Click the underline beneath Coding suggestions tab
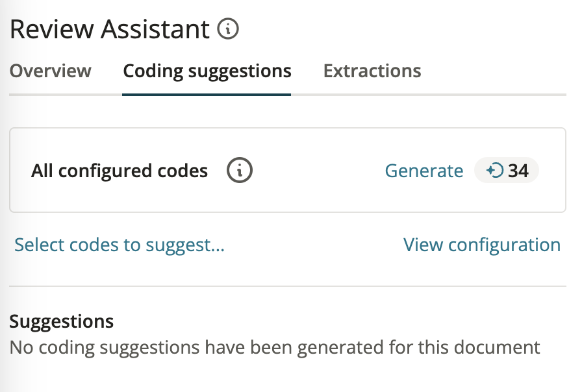582x392 pixels. 207,95
